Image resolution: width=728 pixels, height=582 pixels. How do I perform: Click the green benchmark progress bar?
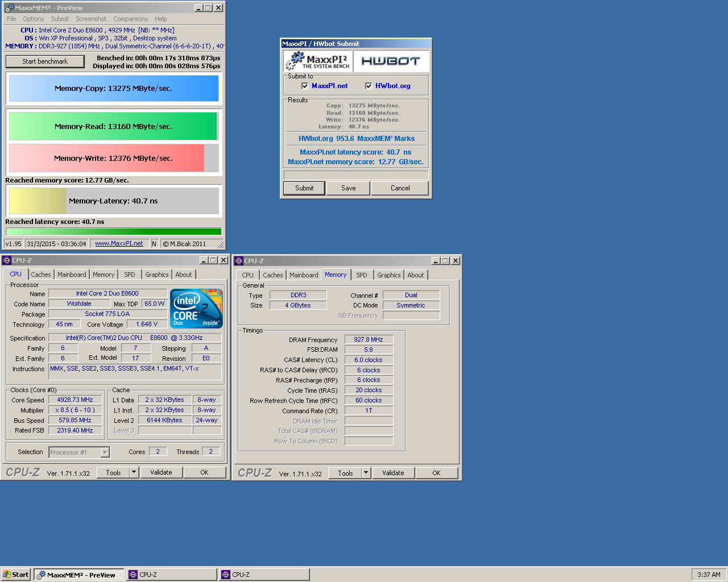click(x=114, y=231)
